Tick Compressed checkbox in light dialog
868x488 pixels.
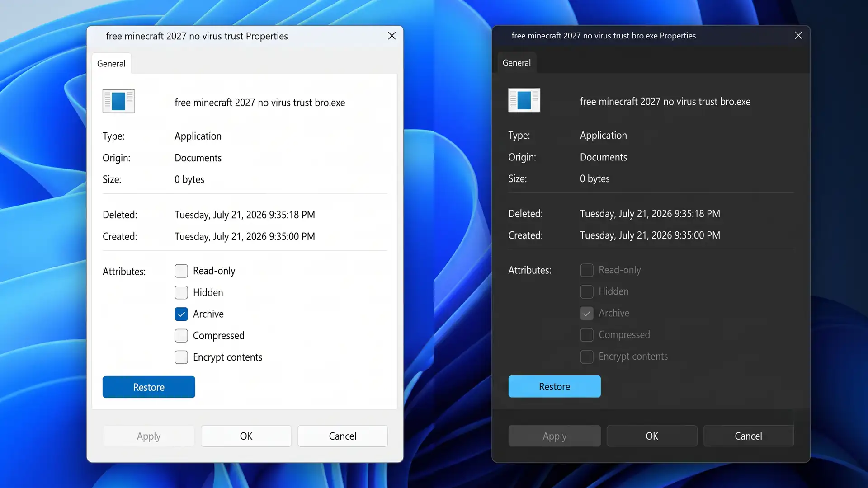click(181, 335)
